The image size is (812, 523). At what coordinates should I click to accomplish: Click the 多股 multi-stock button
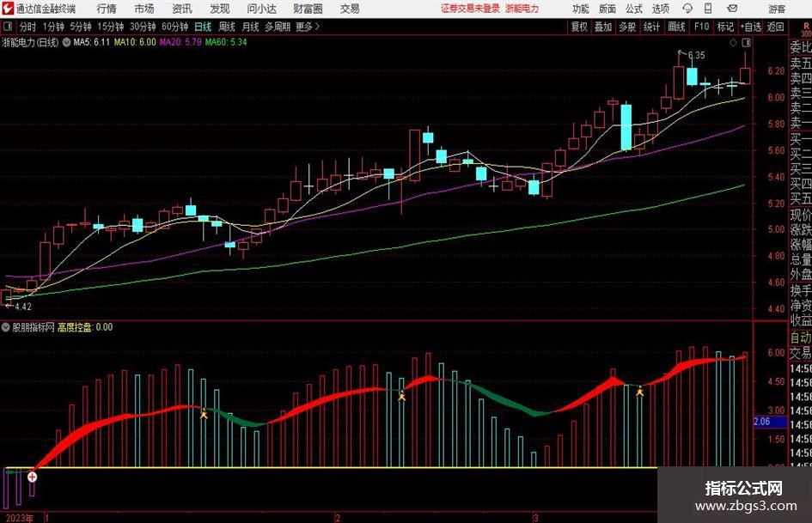click(x=627, y=27)
